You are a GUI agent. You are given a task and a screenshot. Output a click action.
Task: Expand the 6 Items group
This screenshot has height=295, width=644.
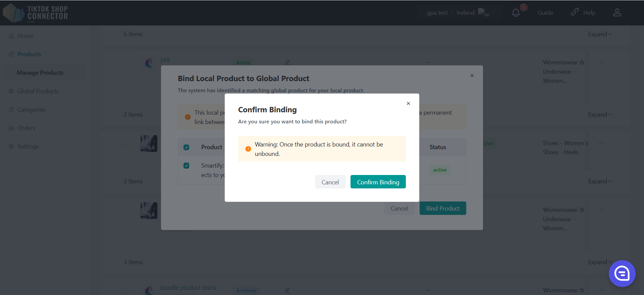[x=600, y=34]
